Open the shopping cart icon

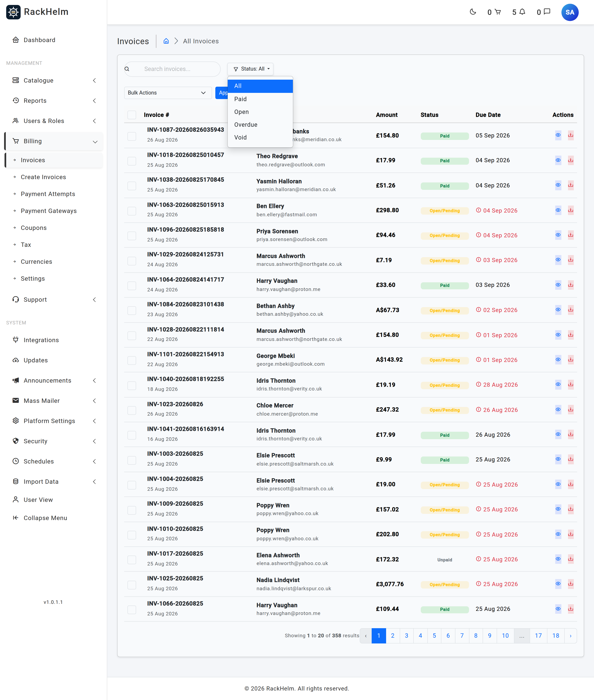coord(498,12)
